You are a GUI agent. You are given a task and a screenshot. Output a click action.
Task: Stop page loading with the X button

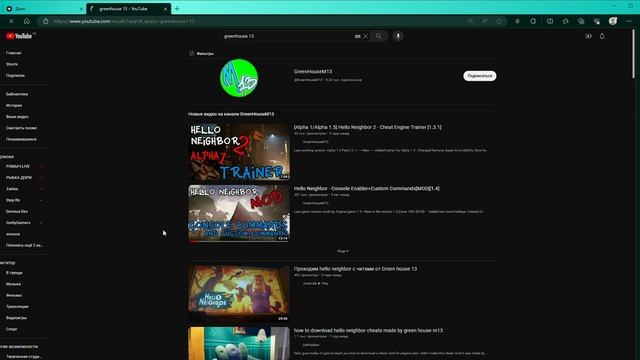pos(11,21)
